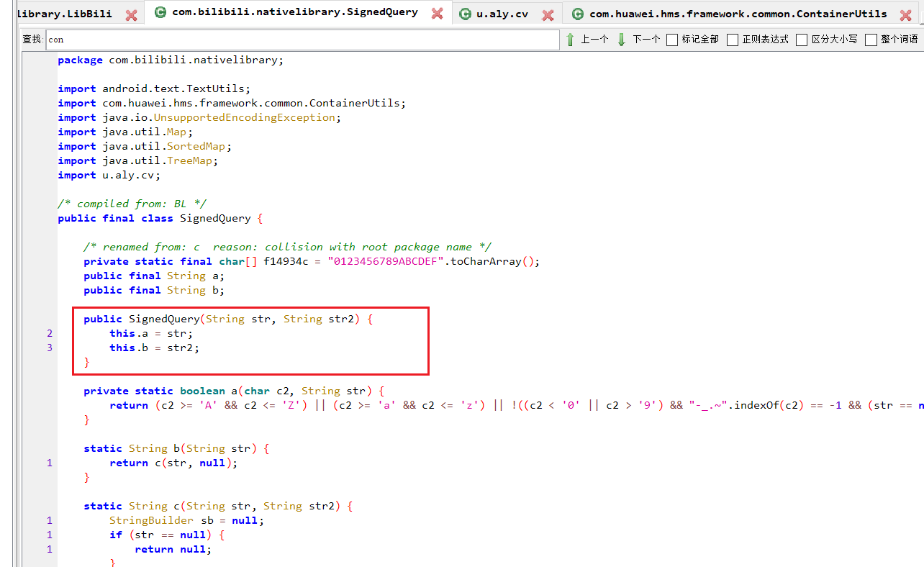Screen dimensions: 924x567
Task: Click gutter line number 2
Action: click(x=50, y=333)
